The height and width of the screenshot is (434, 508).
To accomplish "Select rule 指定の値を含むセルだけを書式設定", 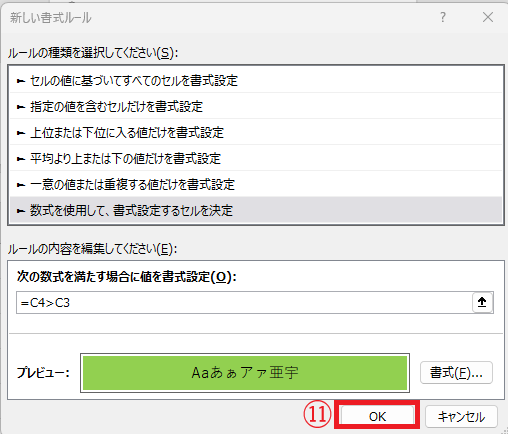I will pyautogui.click(x=256, y=106).
